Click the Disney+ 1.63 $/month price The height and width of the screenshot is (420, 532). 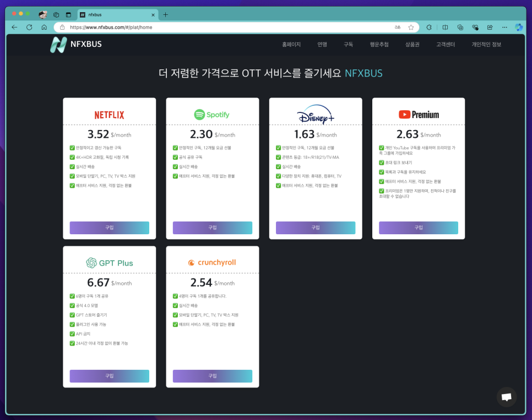coord(315,134)
